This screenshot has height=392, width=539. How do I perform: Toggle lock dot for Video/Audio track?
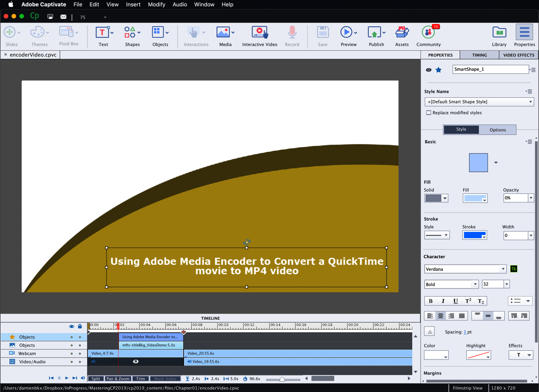pos(80,362)
